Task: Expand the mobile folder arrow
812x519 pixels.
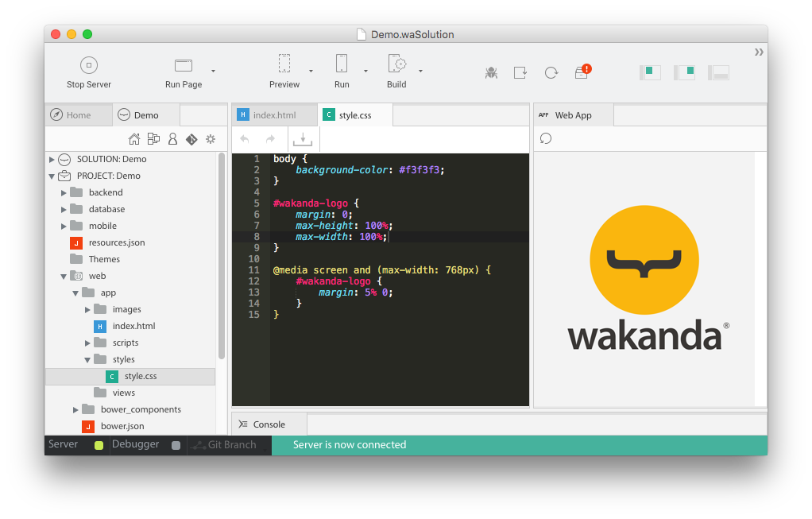Action: click(x=64, y=226)
